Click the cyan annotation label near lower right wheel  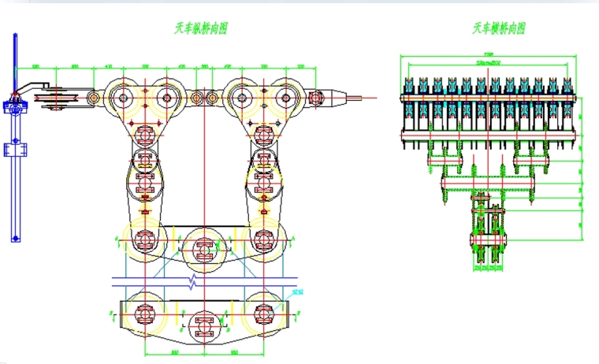click(x=297, y=293)
